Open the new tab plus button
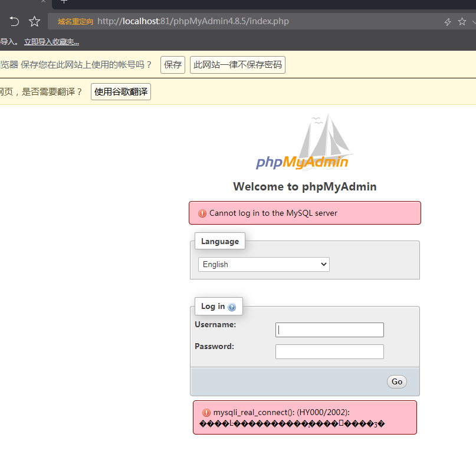 click(x=64, y=2)
